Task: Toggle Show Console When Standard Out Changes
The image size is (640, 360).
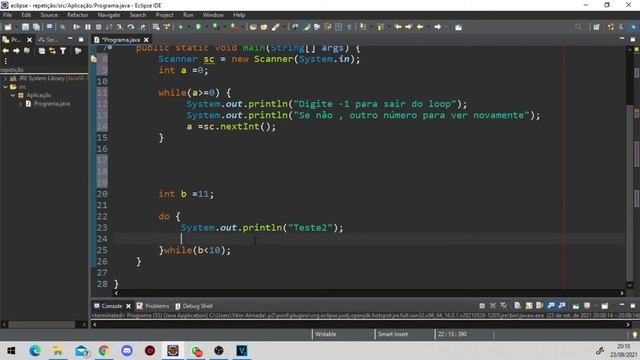Action: pyautogui.click(x=551, y=306)
